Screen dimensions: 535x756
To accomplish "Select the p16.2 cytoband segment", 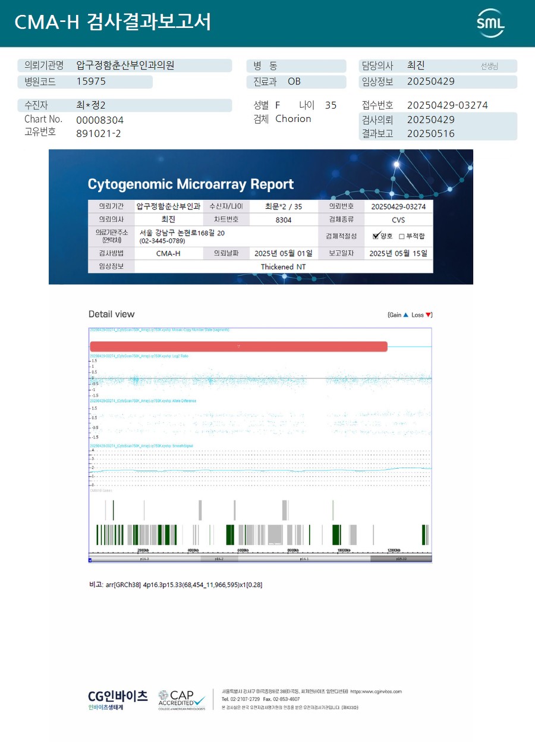I will (x=219, y=559).
